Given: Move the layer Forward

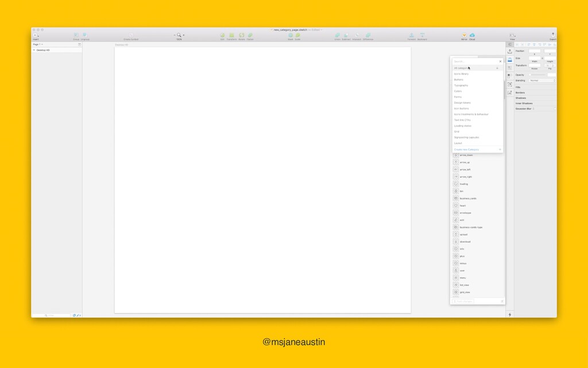Looking at the screenshot, I should pyautogui.click(x=411, y=35).
